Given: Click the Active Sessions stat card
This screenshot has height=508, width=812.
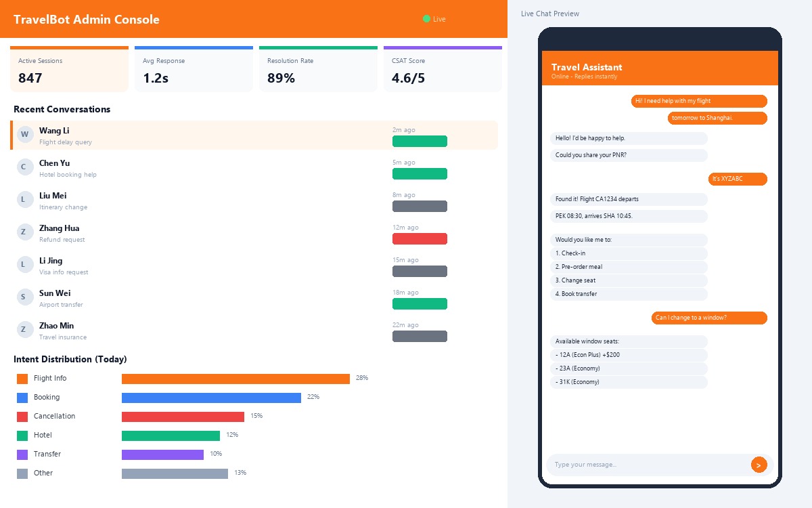Looking at the screenshot, I should tap(69, 68).
